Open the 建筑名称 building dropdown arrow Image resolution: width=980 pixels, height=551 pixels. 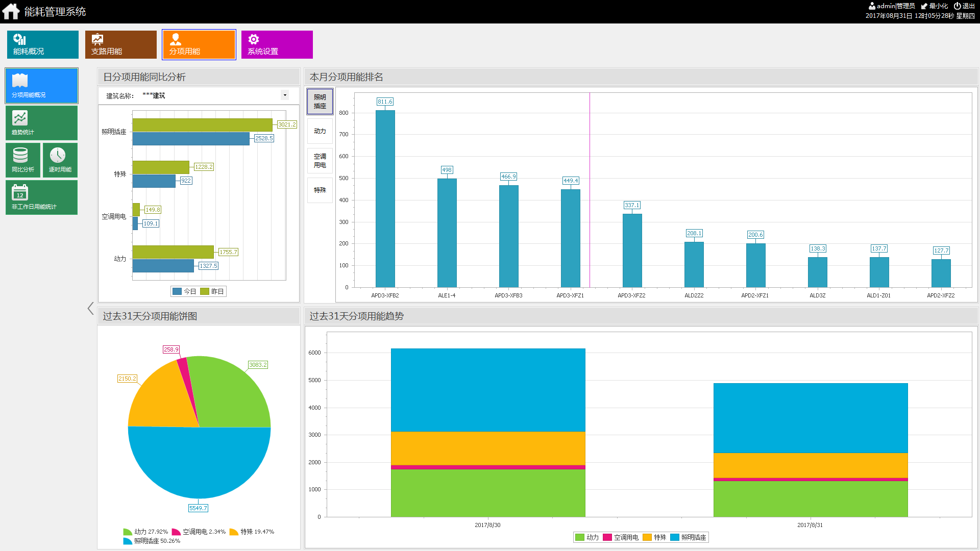285,95
